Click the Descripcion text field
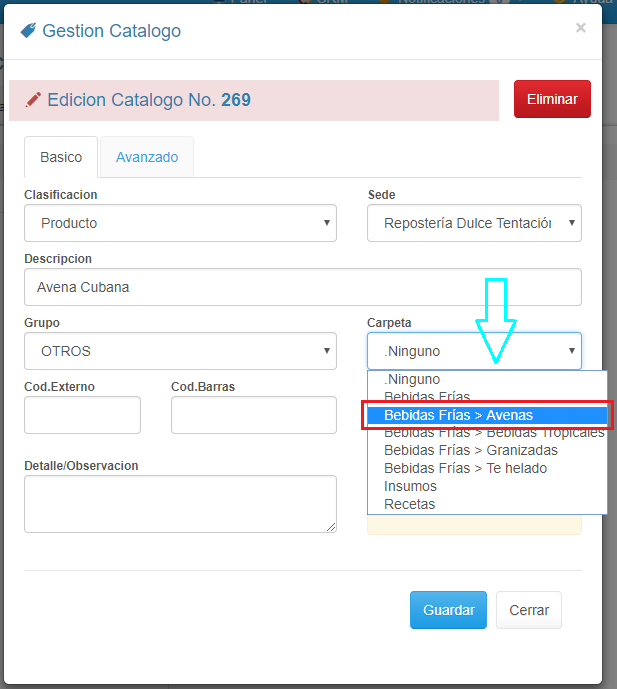This screenshot has height=689, width=617. pos(302,287)
